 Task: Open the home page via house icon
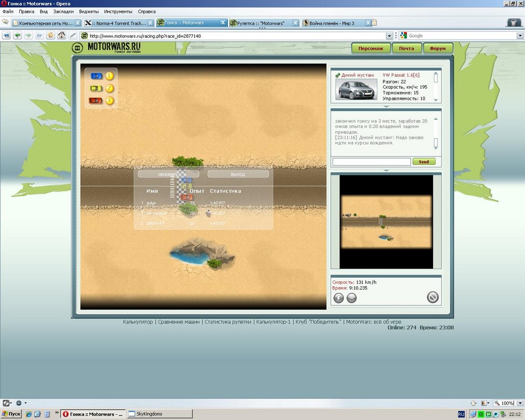[62, 36]
